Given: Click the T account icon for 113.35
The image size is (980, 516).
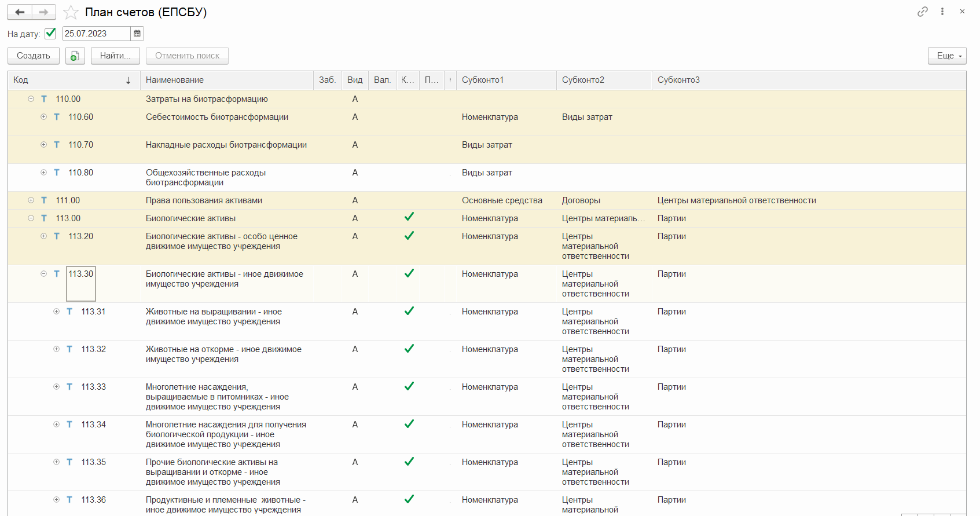Looking at the screenshot, I should (69, 462).
